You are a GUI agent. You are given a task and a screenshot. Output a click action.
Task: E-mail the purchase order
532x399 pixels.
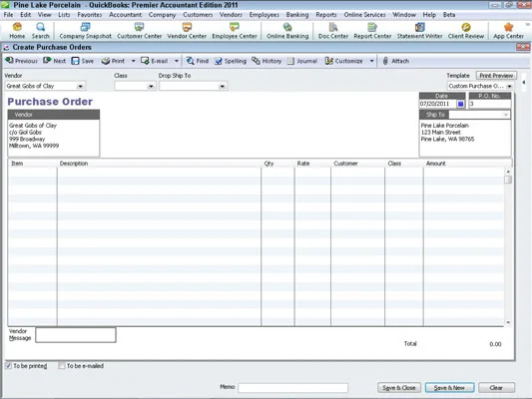pyautogui.click(x=155, y=61)
